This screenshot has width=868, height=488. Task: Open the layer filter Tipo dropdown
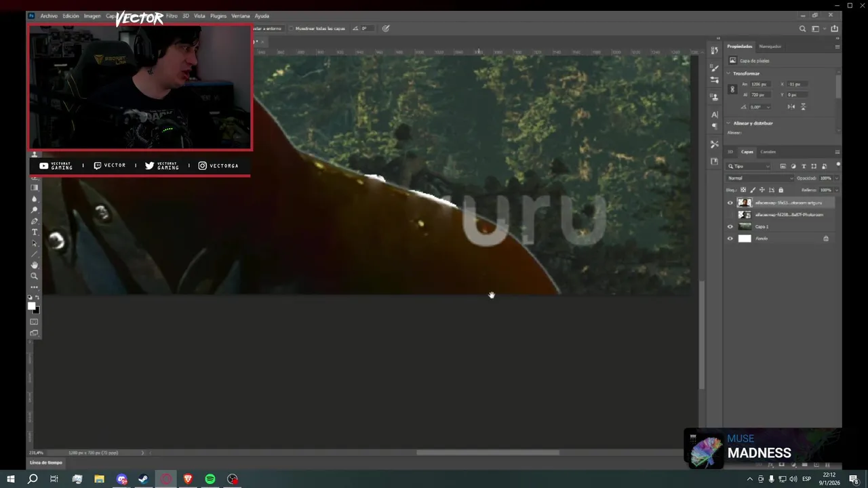tap(749, 166)
